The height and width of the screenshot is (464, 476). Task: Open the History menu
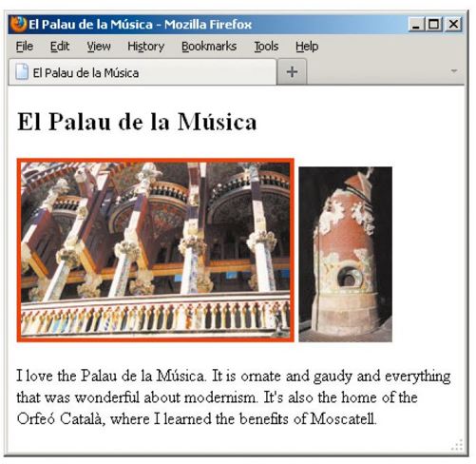click(x=145, y=47)
